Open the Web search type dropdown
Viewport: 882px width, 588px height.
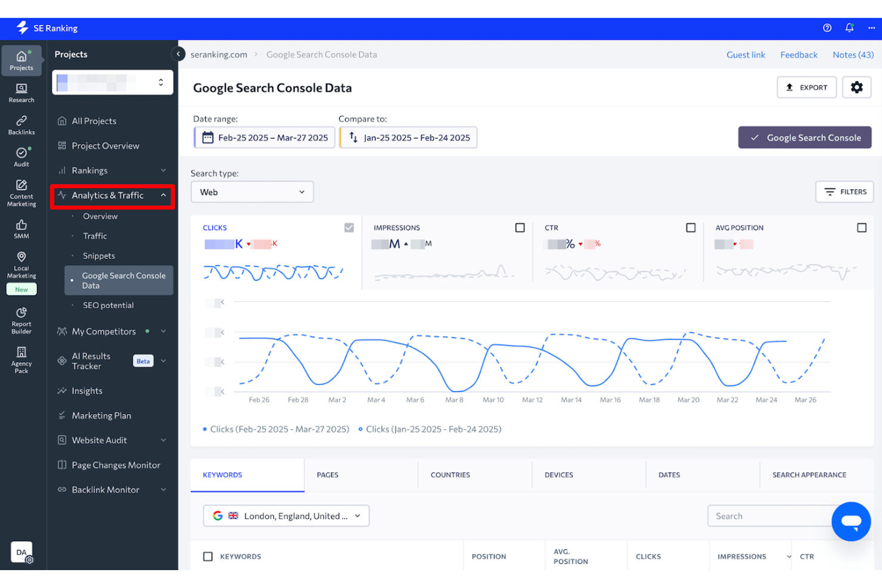tap(252, 192)
